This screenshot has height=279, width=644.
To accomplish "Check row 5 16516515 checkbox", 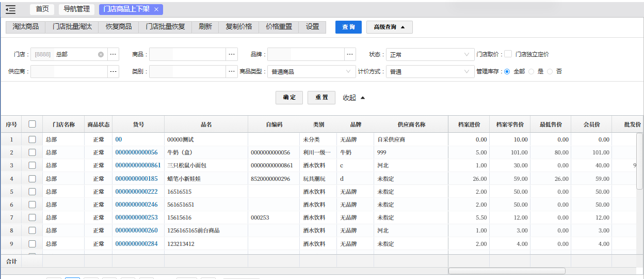I will tap(32, 192).
